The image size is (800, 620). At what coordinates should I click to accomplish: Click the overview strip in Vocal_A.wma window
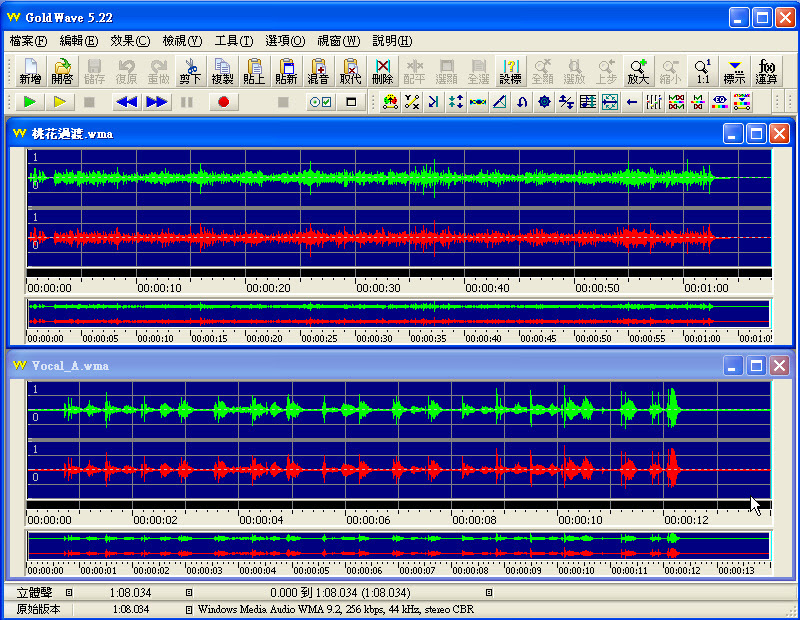[x=399, y=545]
